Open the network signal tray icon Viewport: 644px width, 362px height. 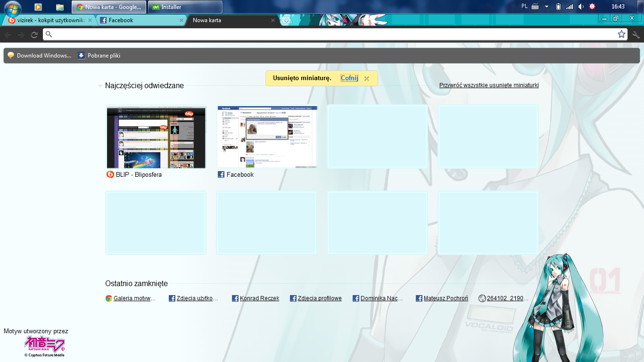570,7
